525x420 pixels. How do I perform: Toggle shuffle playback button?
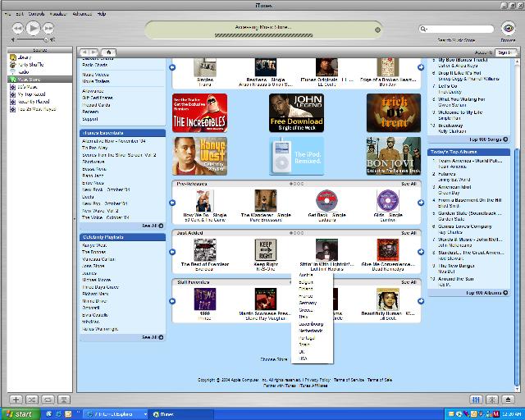(x=32, y=399)
